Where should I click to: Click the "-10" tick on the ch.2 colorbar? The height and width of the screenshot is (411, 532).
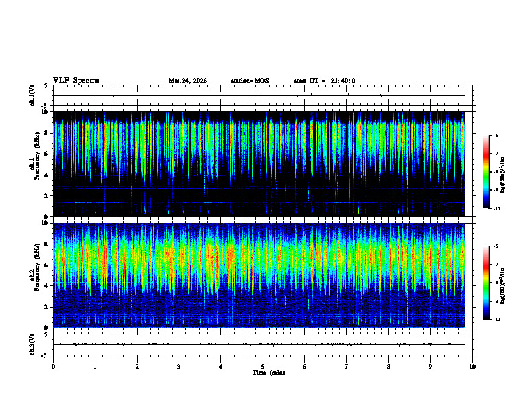(x=496, y=320)
